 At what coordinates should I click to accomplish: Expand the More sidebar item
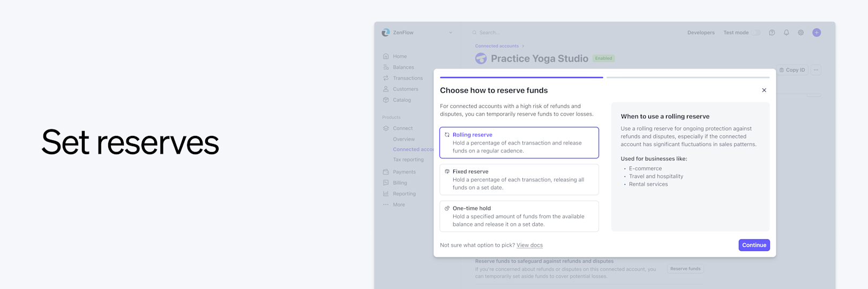click(x=399, y=204)
